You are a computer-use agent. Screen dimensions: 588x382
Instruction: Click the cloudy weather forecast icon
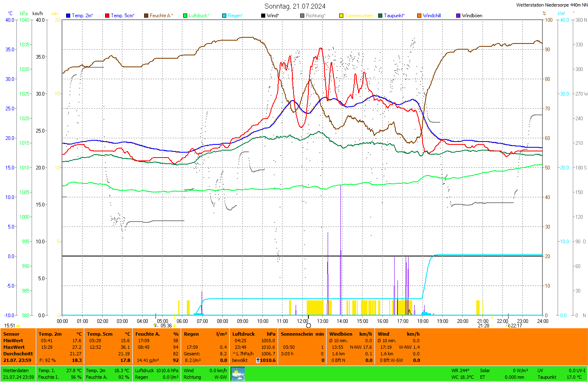(238, 374)
